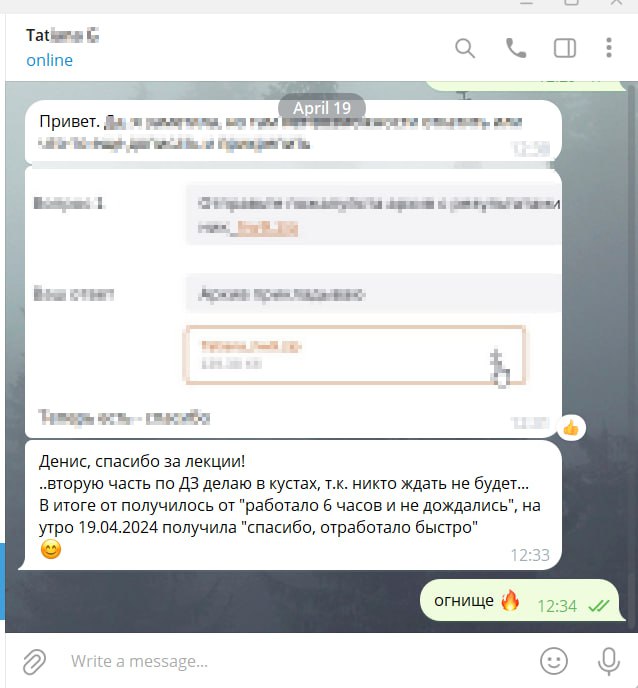Select the message starting with 'Привет.'

click(x=293, y=131)
